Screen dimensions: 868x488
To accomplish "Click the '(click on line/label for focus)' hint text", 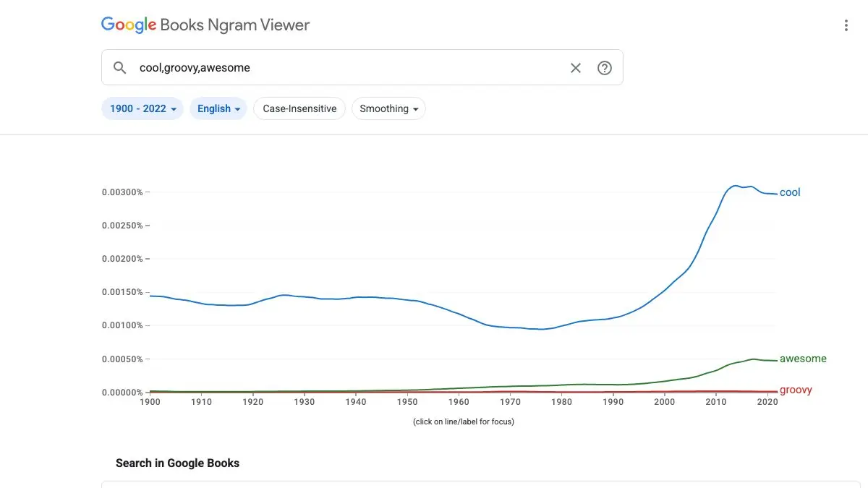I will (x=464, y=421).
